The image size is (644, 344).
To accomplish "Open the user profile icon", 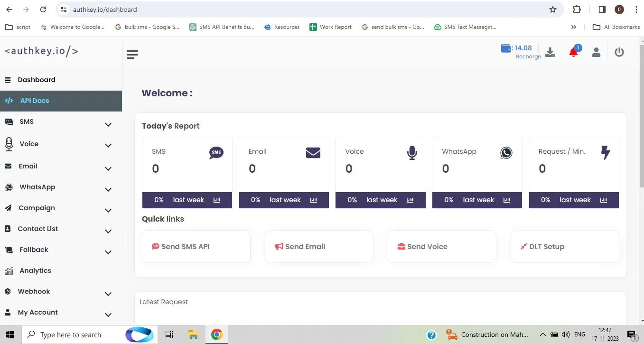I will pos(597,52).
